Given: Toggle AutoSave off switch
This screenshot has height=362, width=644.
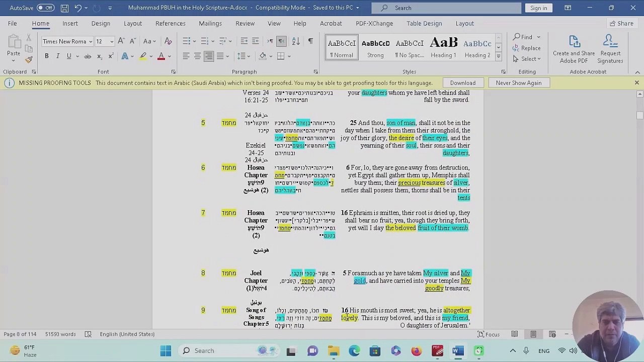Looking at the screenshot, I should tap(45, 8).
